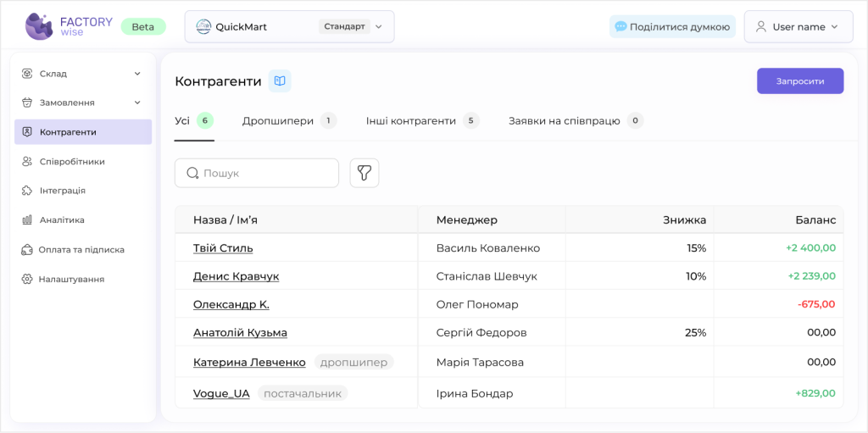Click the Налаштування gear icon
This screenshot has width=868, height=433.
click(26, 279)
